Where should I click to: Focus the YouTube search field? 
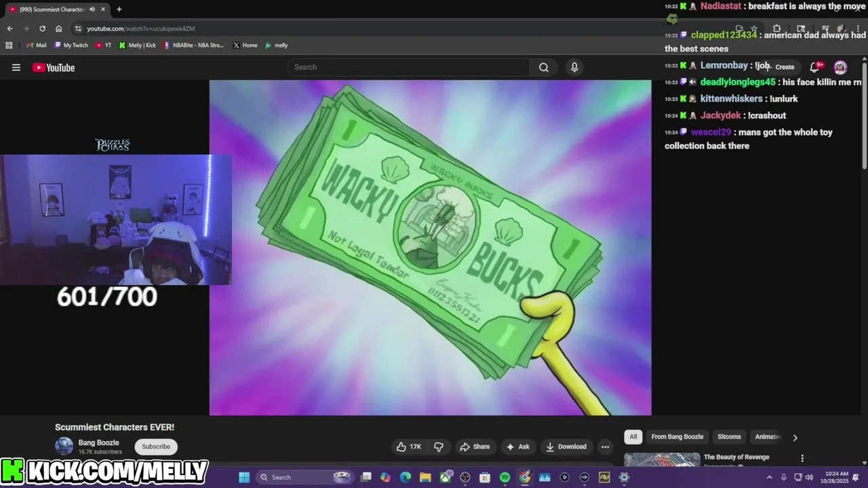(409, 67)
